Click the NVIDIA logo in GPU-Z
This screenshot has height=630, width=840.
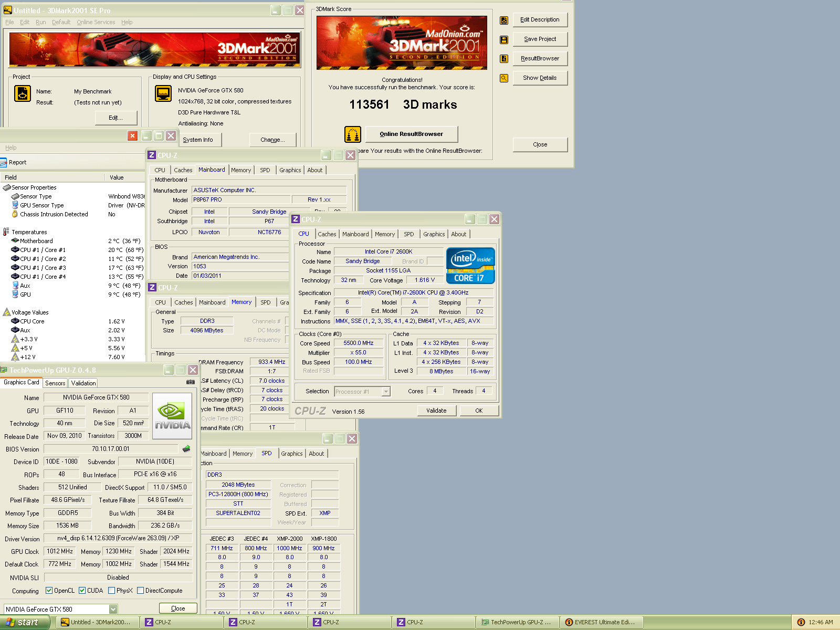[x=172, y=415]
